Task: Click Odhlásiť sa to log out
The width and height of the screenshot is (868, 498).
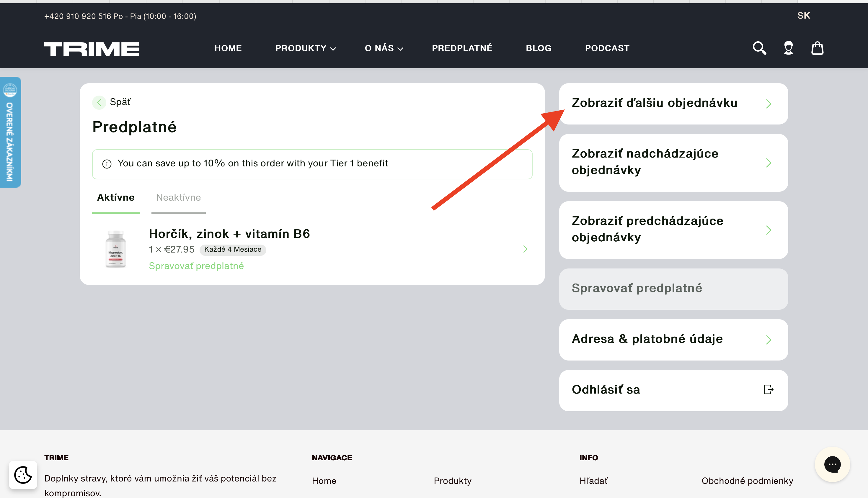Action: coord(673,391)
